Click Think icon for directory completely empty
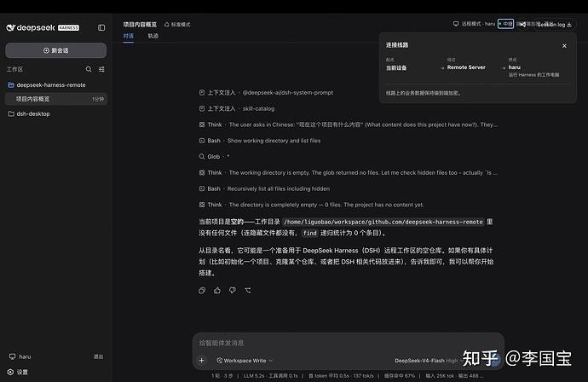Screen dimensions: 588x382 202,205
